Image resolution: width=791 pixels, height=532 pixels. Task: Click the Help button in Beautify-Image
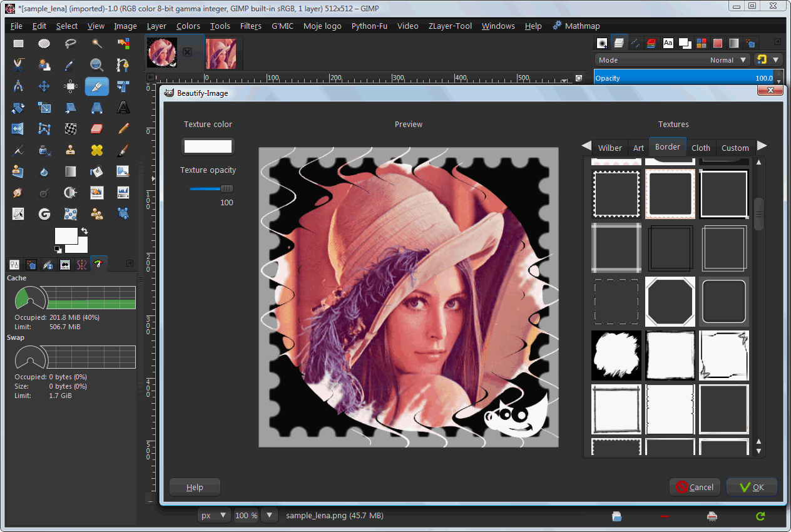coord(195,487)
